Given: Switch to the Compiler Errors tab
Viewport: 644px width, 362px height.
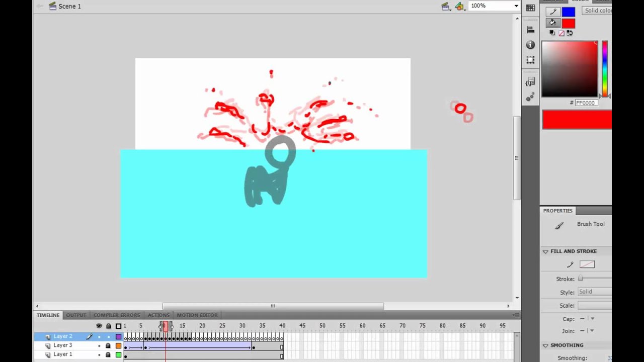Looking at the screenshot, I should pyautogui.click(x=117, y=315).
